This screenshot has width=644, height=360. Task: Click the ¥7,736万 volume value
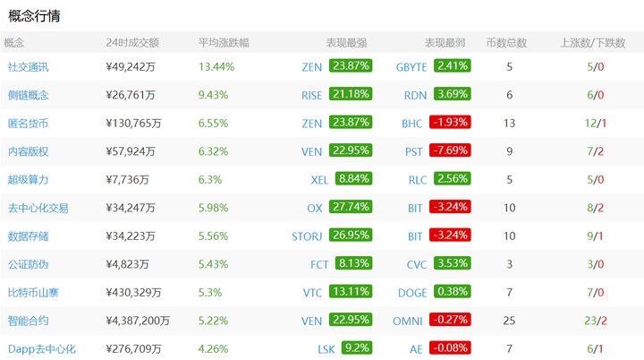click(127, 179)
